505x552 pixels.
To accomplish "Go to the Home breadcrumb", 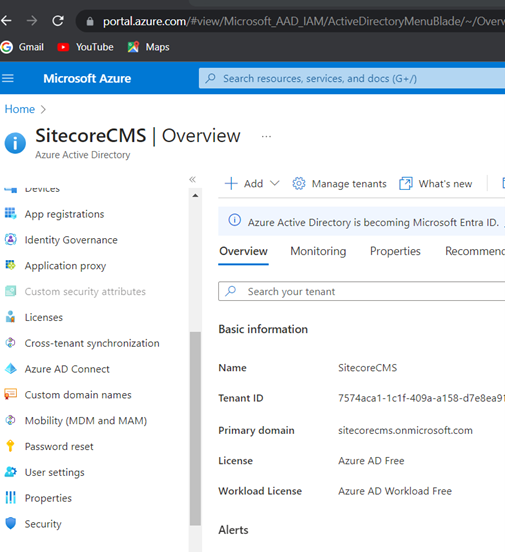I will (x=20, y=109).
